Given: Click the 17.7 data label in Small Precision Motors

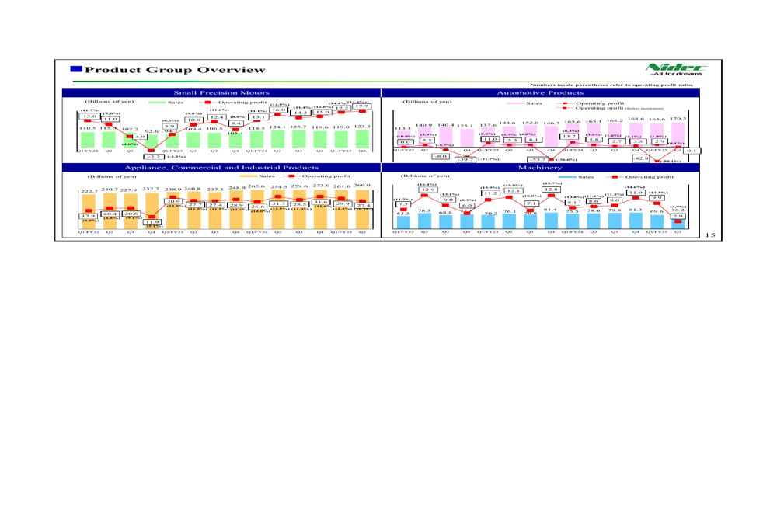Looking at the screenshot, I should pos(362,106).
